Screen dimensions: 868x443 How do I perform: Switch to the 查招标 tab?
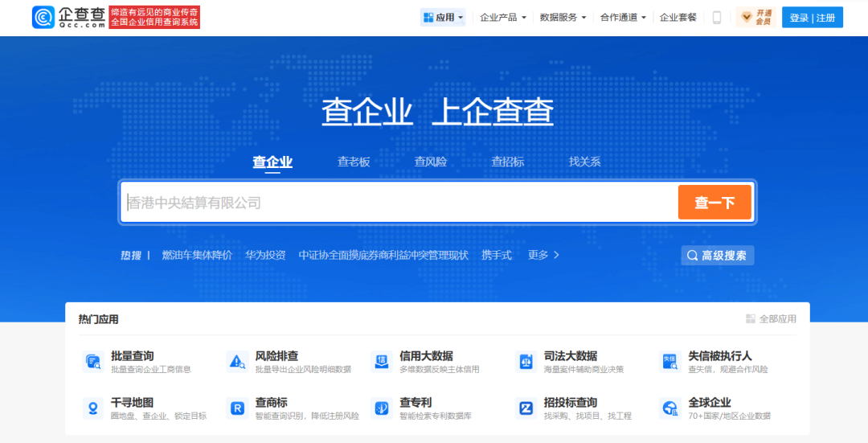click(508, 162)
